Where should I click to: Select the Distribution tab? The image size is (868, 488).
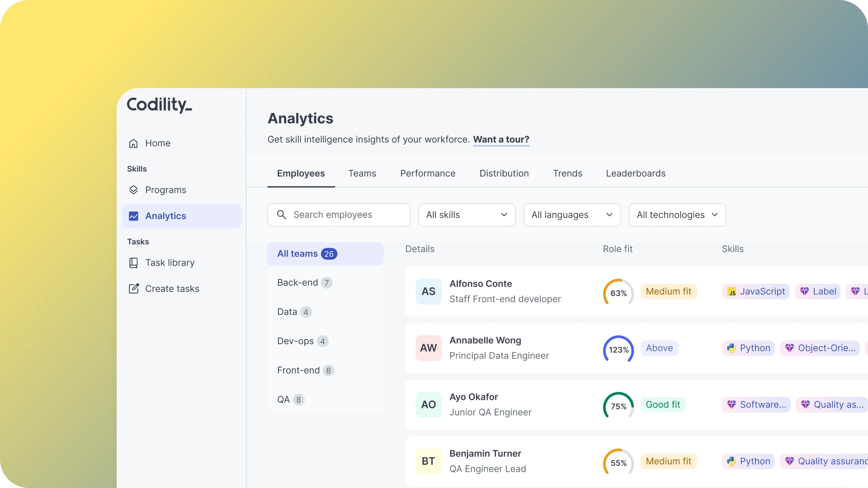coord(504,174)
